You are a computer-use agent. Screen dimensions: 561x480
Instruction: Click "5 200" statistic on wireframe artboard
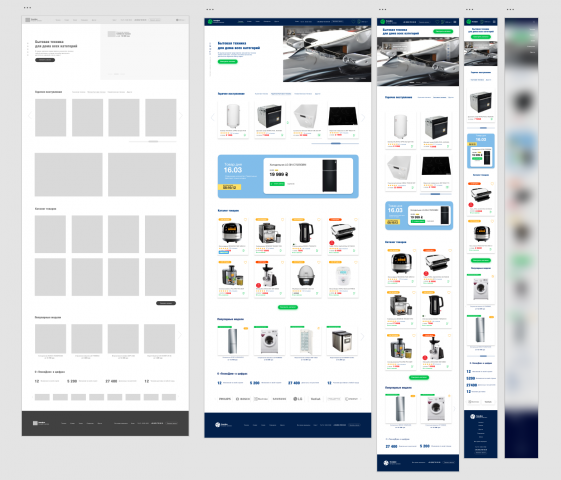(72, 381)
